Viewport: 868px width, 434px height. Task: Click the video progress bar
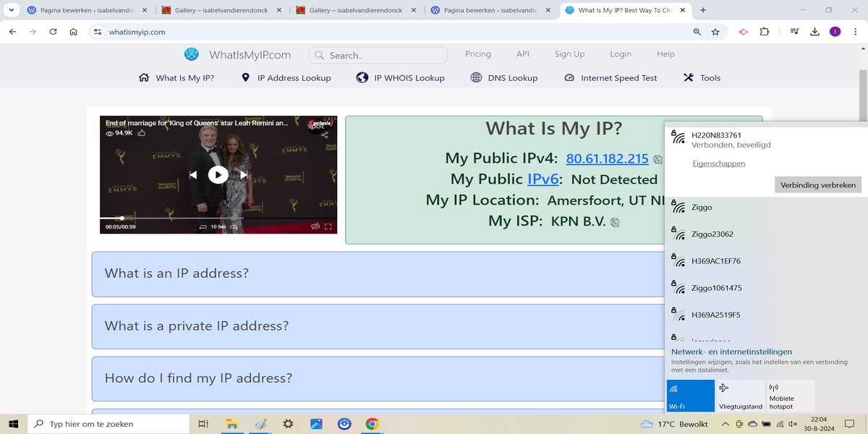tap(218, 218)
